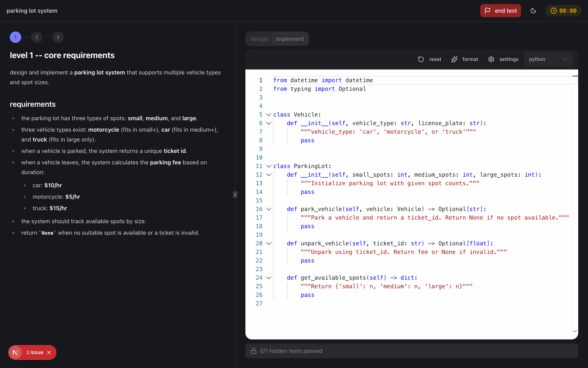This screenshot has height=368, width=588.
Task: Open editor settings
Action: coord(503,59)
